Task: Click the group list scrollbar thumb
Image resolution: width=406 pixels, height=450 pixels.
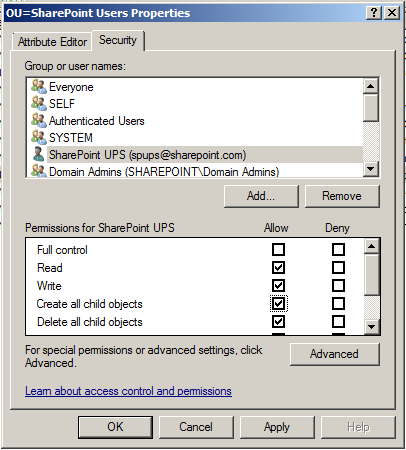Action: [x=371, y=108]
